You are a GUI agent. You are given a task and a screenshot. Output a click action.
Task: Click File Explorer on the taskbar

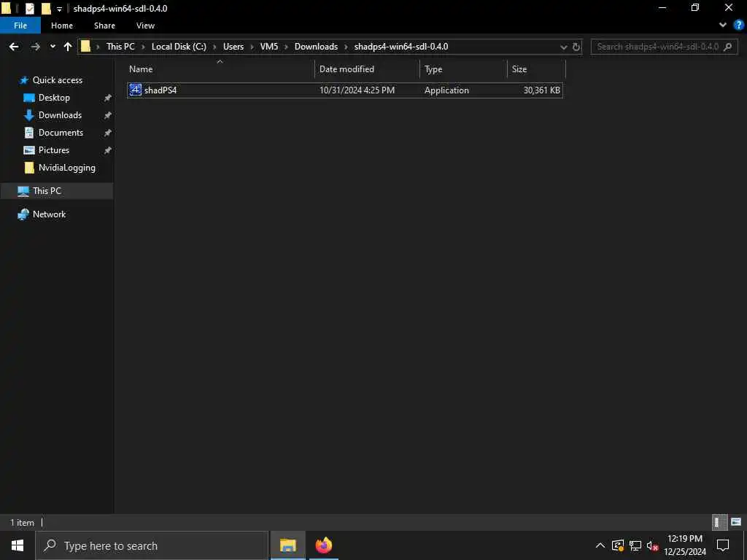tap(287, 545)
